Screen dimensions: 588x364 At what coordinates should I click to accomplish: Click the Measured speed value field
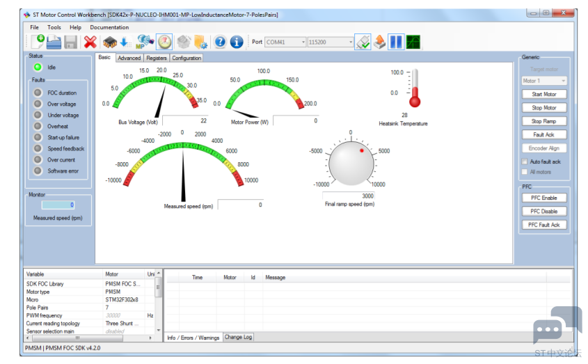pos(240,205)
